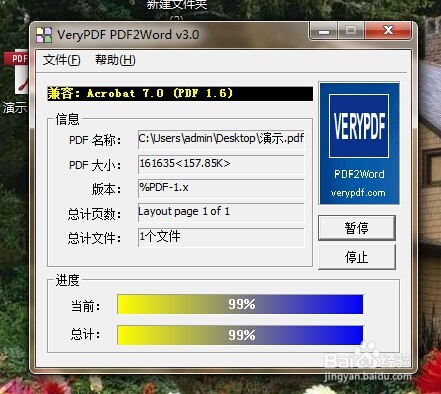The height and width of the screenshot is (394, 441).
Task: Click the disabled maximize button in title bar
Action: tap(351, 31)
